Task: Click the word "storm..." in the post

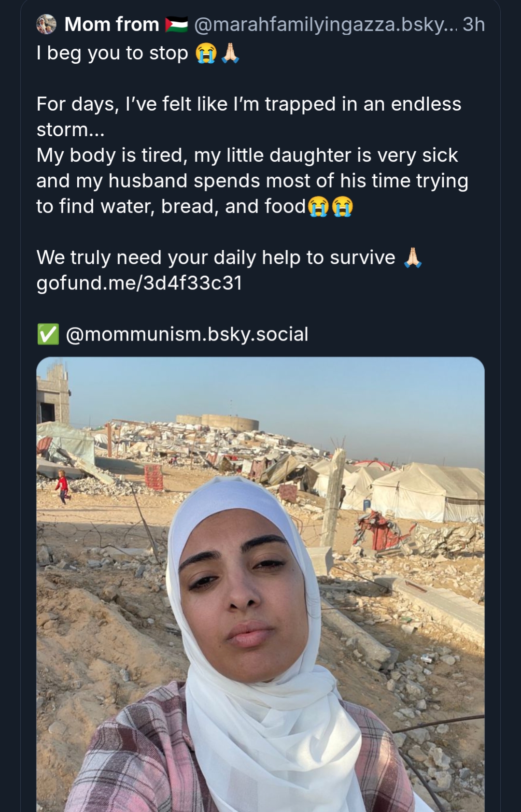Action: [x=70, y=130]
